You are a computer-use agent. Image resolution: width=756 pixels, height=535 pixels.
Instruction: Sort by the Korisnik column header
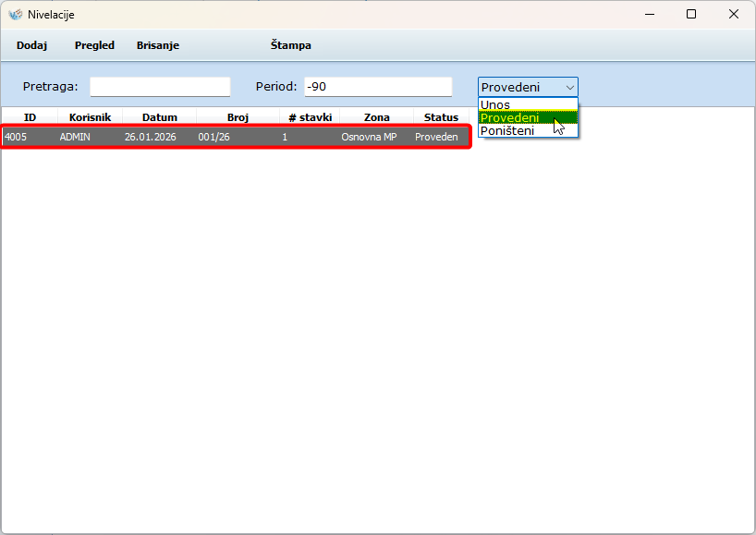tap(90, 117)
